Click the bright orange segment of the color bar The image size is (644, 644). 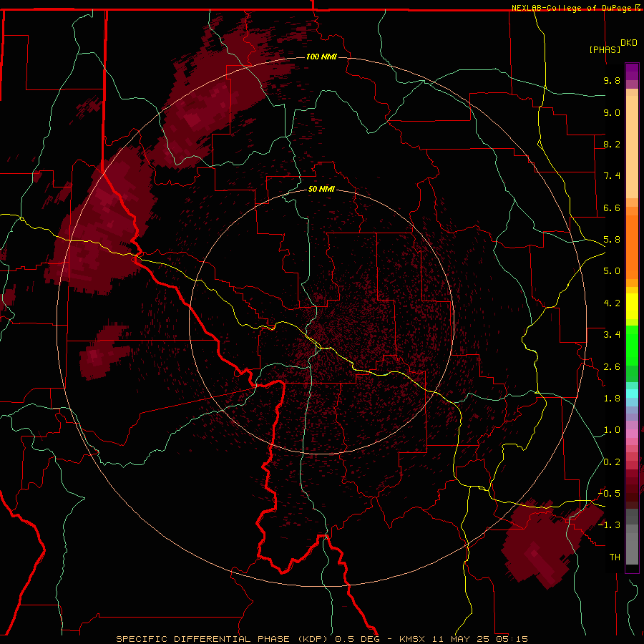pos(632,246)
